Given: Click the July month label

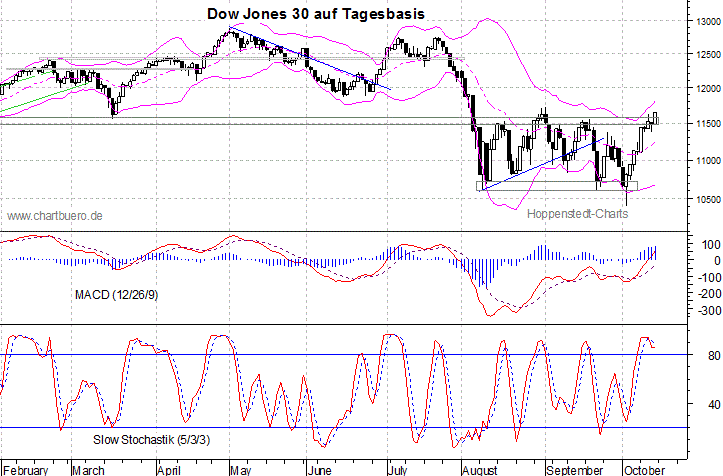Looking at the screenshot, I should [397, 470].
